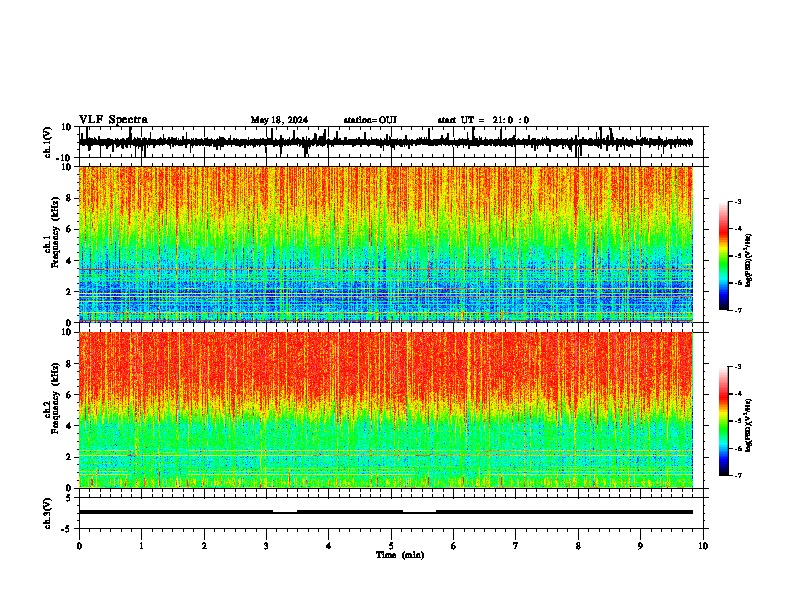Click the ch.3 black signal bar

tap(386, 512)
